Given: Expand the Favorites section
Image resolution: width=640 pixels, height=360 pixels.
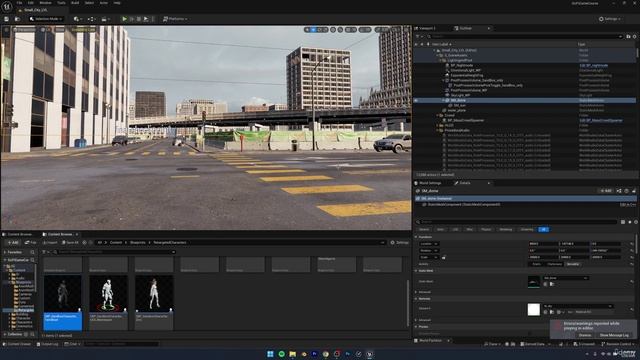Looking at the screenshot, I should (x=5, y=252).
